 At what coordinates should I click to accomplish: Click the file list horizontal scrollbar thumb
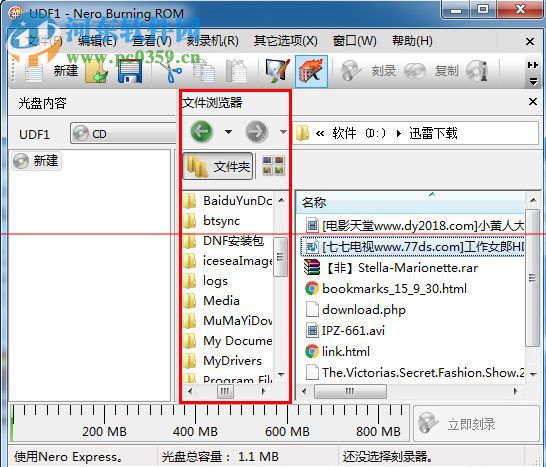[350, 391]
